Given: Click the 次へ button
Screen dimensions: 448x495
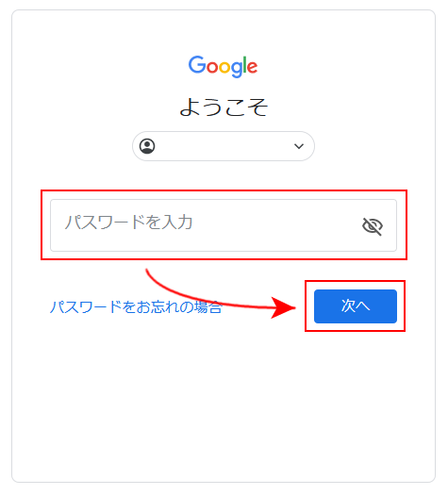Looking at the screenshot, I should [x=356, y=306].
